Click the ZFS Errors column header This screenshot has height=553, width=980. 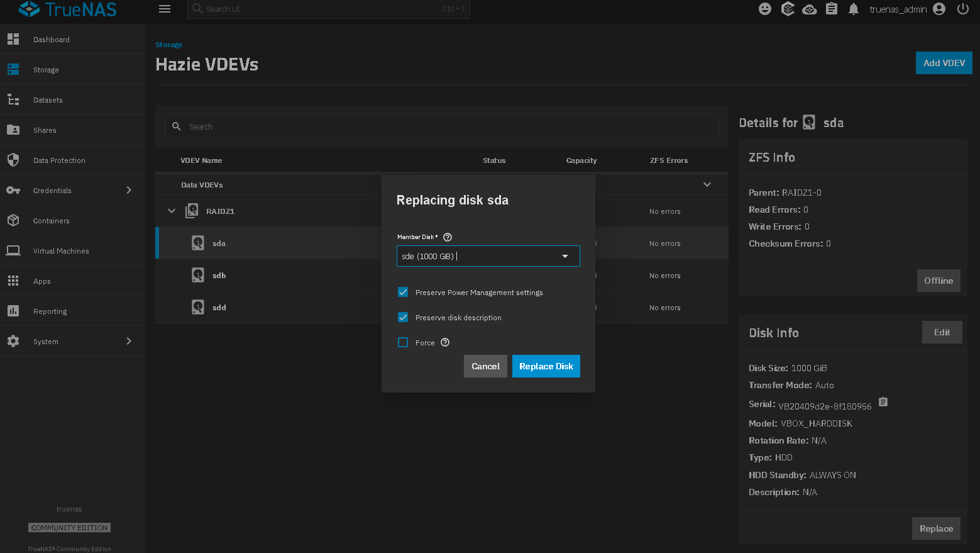pos(669,160)
